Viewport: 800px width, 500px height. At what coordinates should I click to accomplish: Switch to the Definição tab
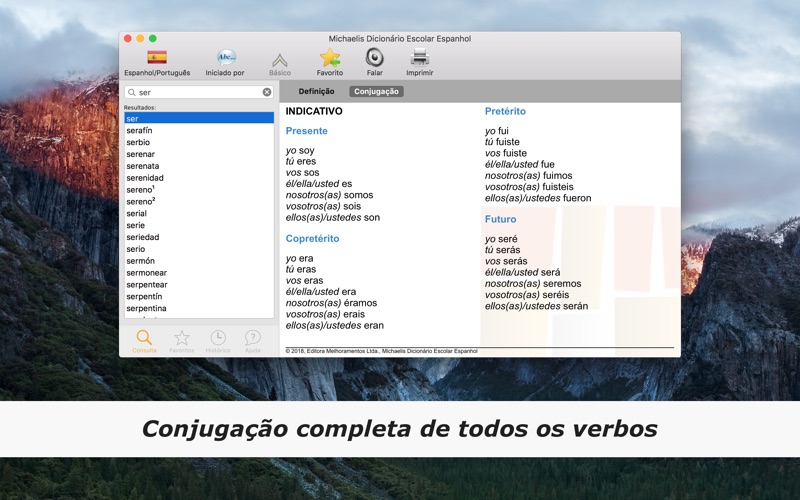[x=316, y=91]
